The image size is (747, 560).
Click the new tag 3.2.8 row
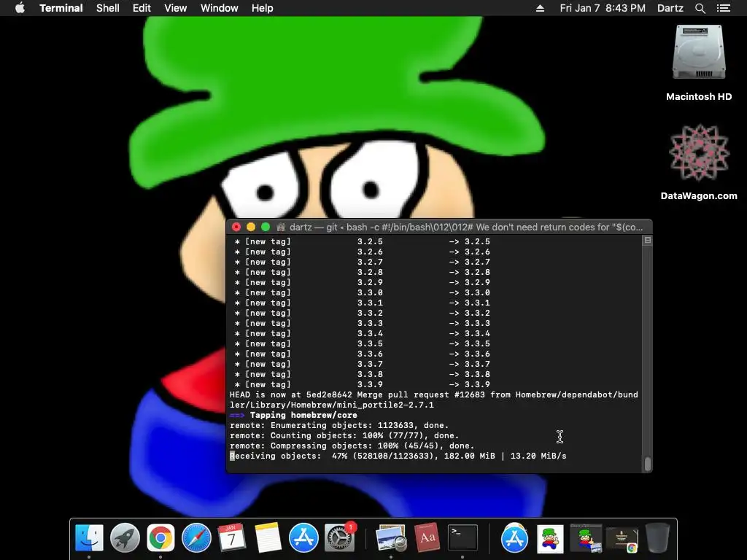(x=362, y=273)
